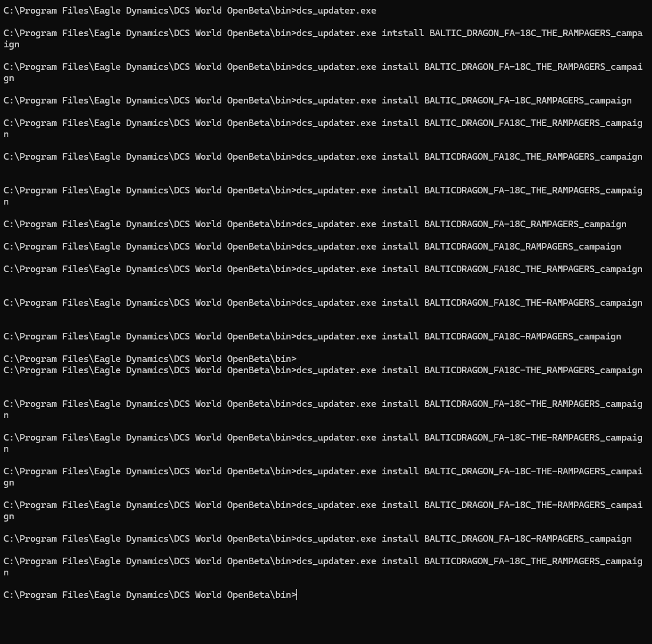This screenshot has width=652, height=644.
Task: Place cursor at the final empty prompt
Action: coord(297,595)
